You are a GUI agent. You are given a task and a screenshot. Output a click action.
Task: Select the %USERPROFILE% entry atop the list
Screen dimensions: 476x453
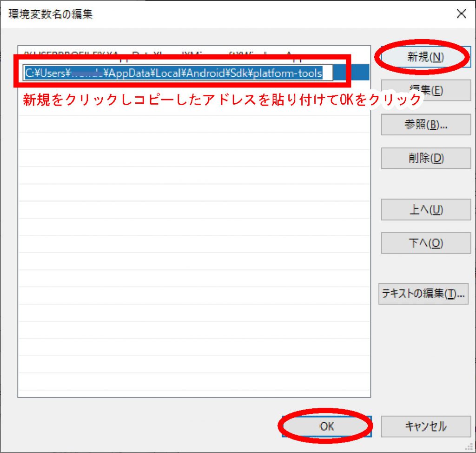tap(186, 53)
